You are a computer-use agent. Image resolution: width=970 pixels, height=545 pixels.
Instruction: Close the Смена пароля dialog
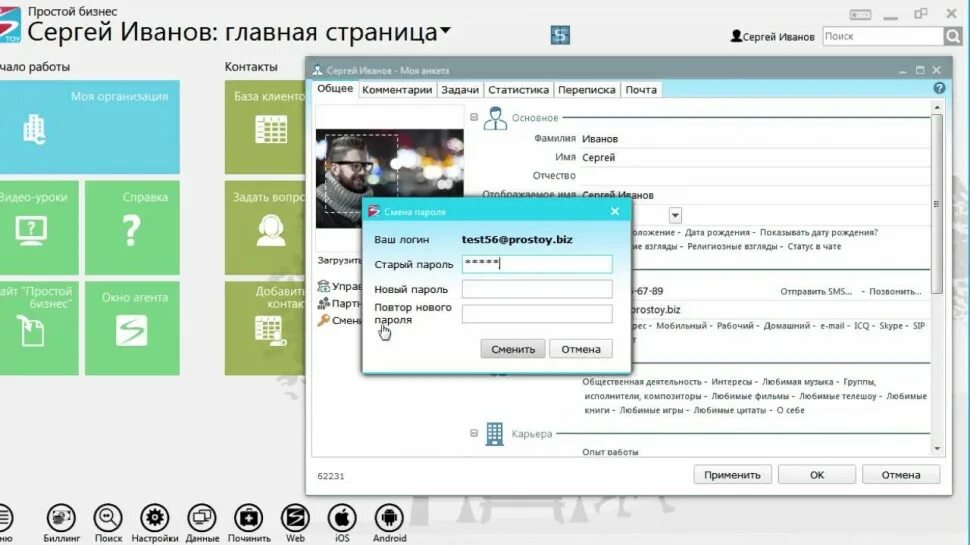pyautogui.click(x=614, y=212)
